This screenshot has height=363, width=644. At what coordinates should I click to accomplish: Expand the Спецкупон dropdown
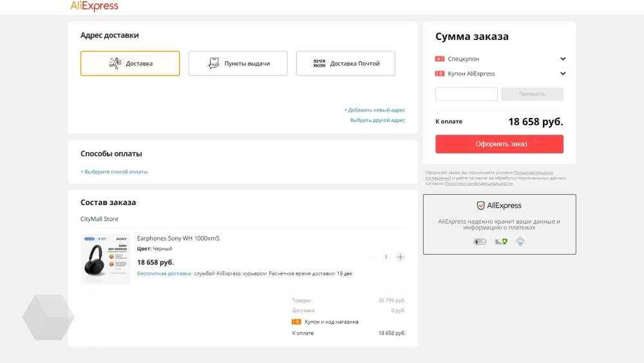point(563,59)
